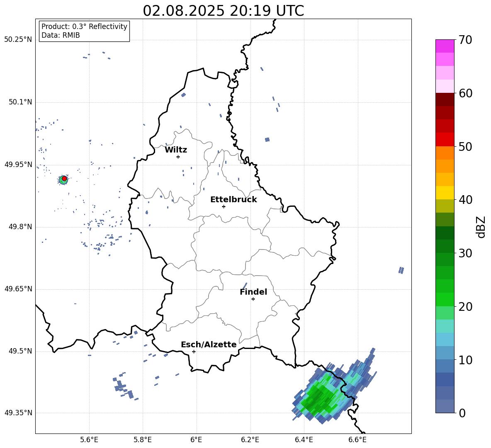Click the red radar dot with the green ring
Viewport: 491px width, 448px height.
pos(64,179)
